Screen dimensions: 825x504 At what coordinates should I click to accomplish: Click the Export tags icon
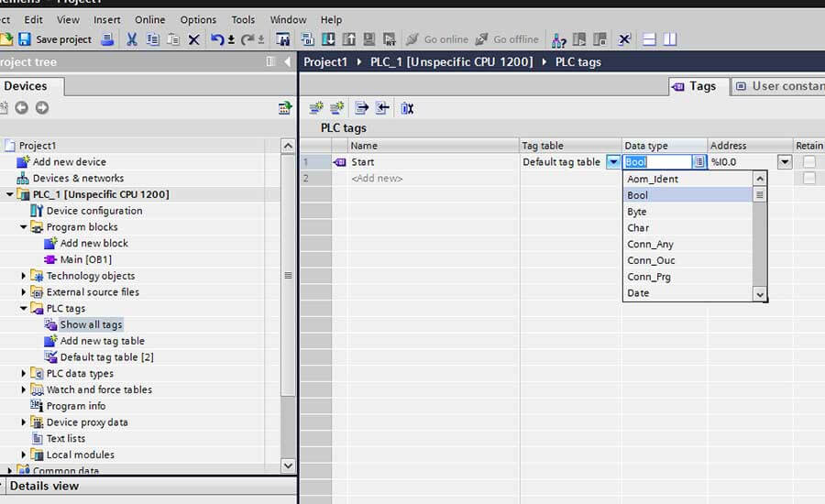[x=361, y=108]
